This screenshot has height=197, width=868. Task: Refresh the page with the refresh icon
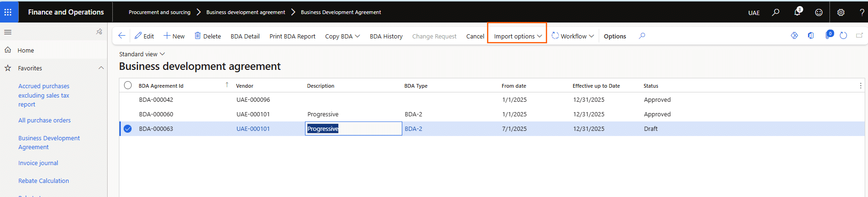point(843,36)
